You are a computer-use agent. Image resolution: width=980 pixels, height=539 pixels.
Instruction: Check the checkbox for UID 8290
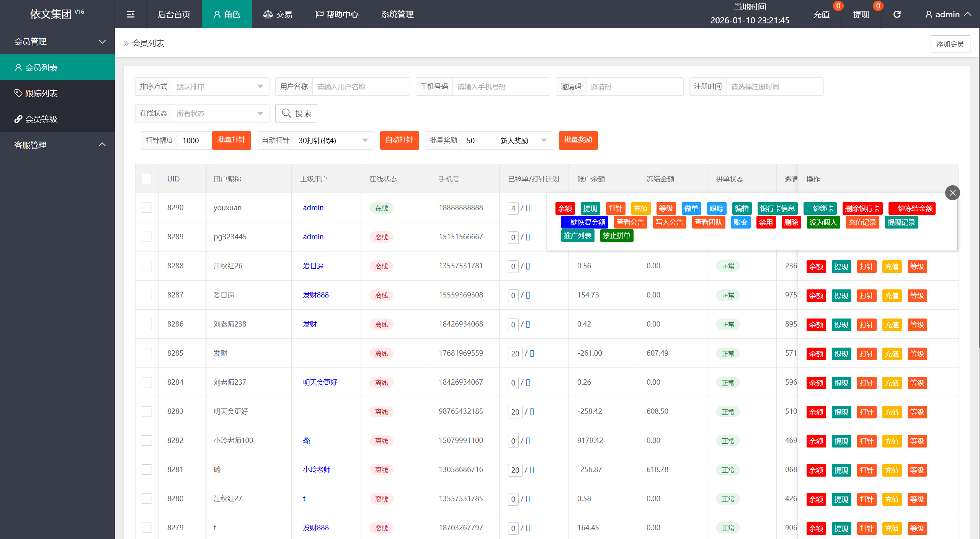click(x=147, y=207)
